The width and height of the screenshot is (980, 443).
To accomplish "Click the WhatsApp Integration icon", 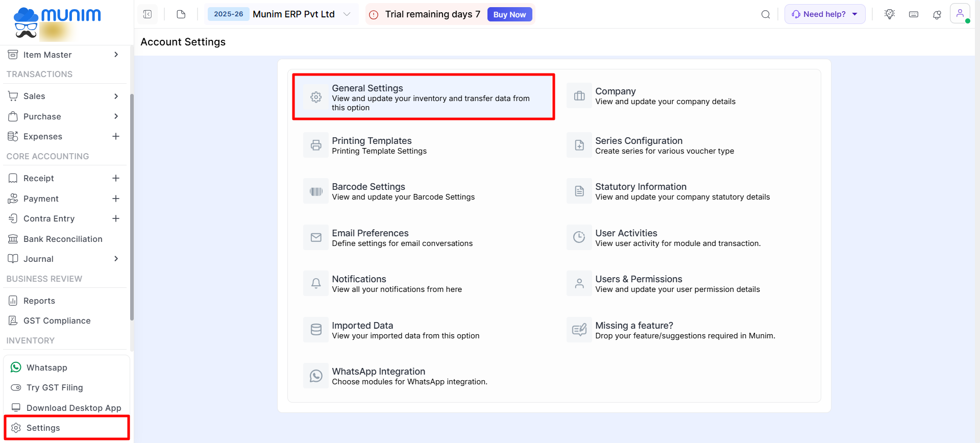I will point(316,376).
